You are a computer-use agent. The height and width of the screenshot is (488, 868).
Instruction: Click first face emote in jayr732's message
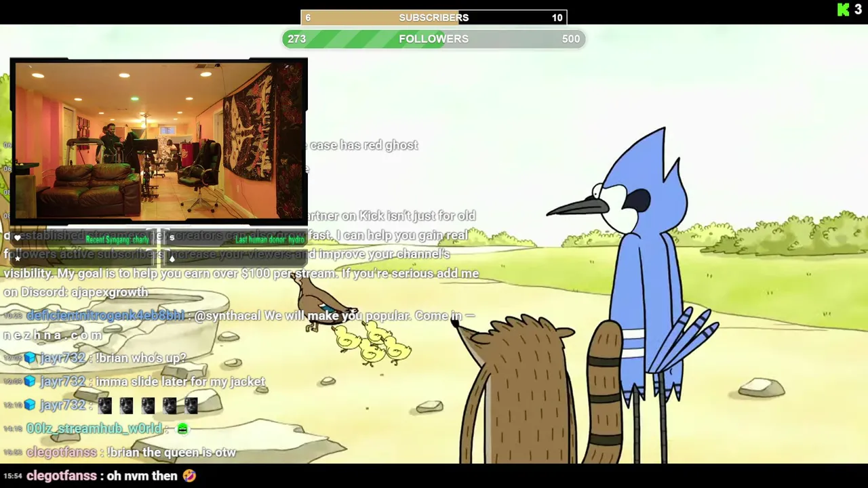(104, 405)
